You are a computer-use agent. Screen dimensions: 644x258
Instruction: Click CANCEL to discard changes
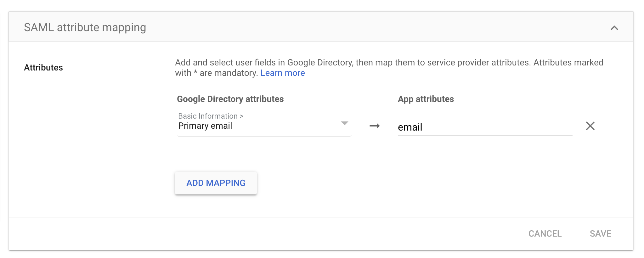[x=545, y=233]
